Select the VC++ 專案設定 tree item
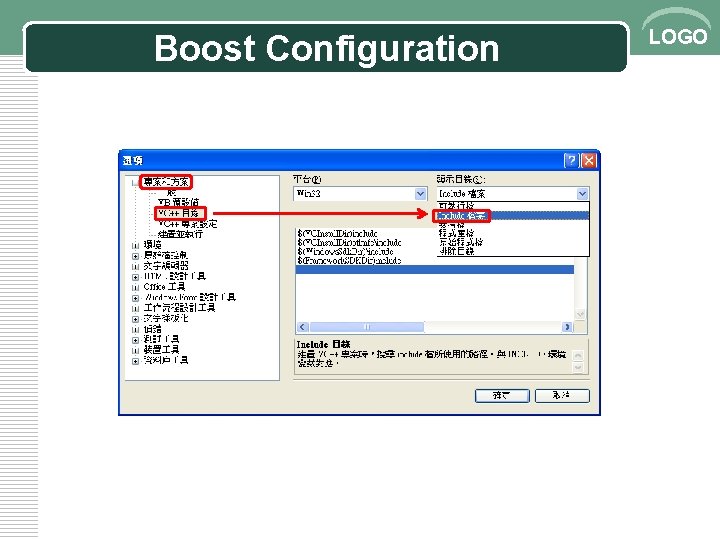The width and height of the screenshot is (720, 540). [x=188, y=224]
